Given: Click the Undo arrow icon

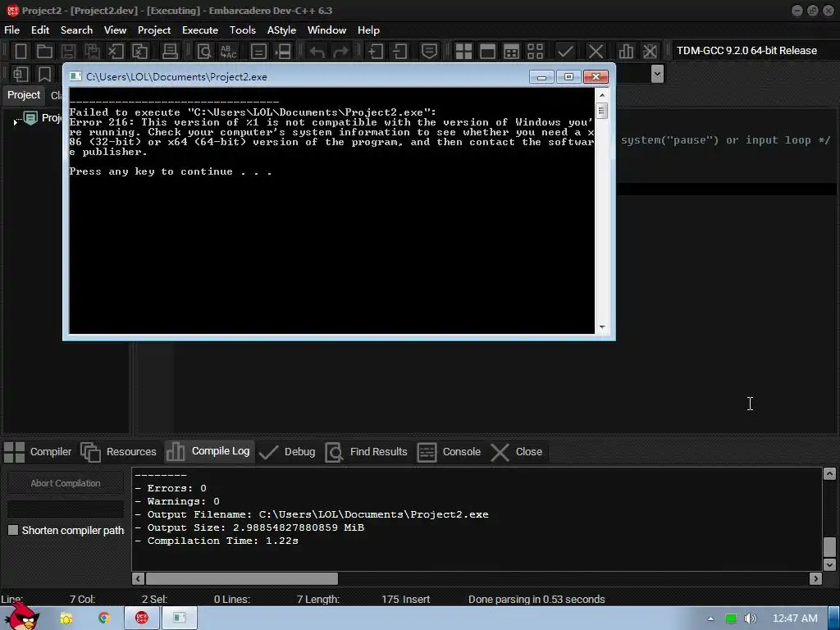Looking at the screenshot, I should [317, 52].
